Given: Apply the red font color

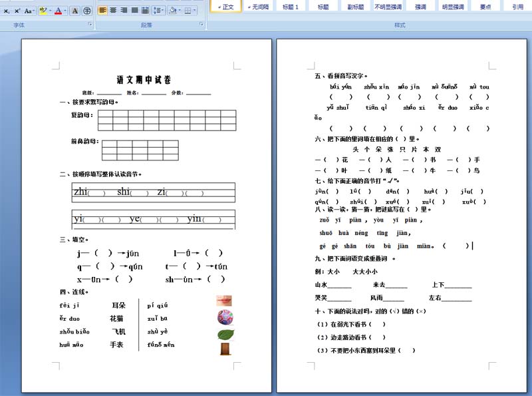Looking at the screenshot, I should pyautogui.click(x=59, y=11).
